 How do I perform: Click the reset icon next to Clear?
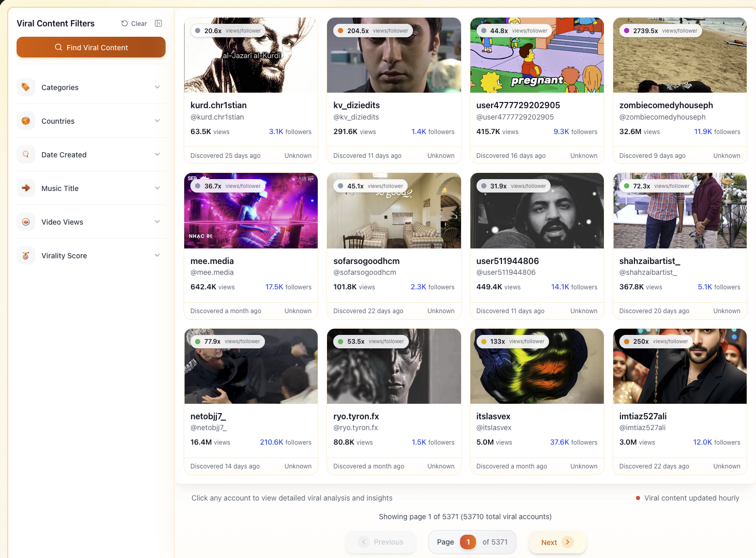tap(124, 23)
